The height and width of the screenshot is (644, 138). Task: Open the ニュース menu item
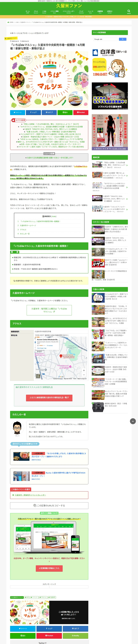90,12
